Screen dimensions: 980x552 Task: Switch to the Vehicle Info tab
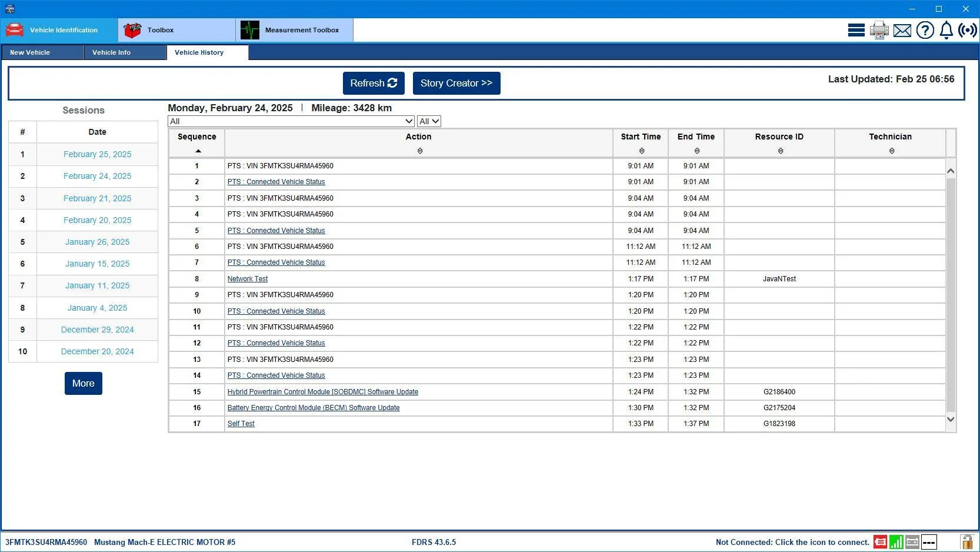coord(125,52)
